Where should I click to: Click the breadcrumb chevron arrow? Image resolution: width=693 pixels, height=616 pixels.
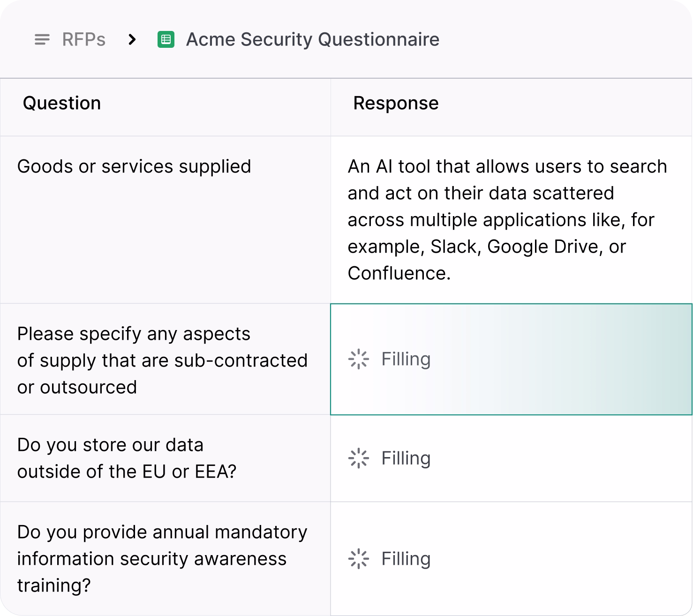tap(132, 40)
